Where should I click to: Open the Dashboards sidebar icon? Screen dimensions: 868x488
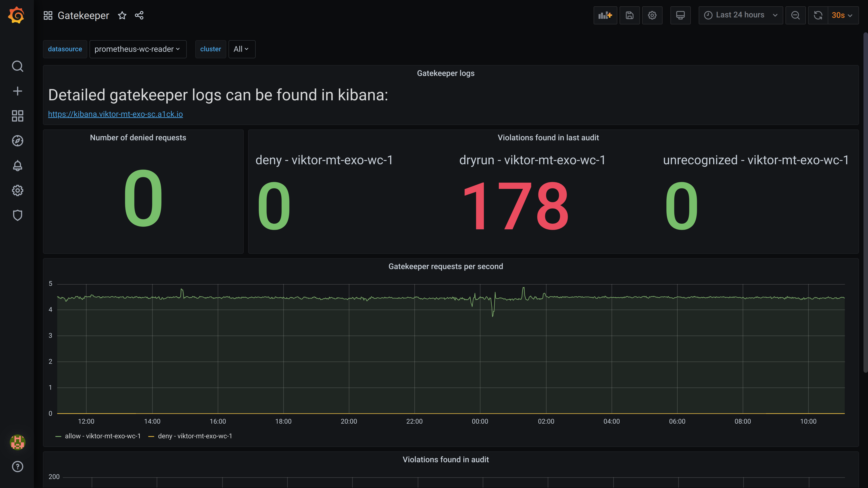coord(18,116)
